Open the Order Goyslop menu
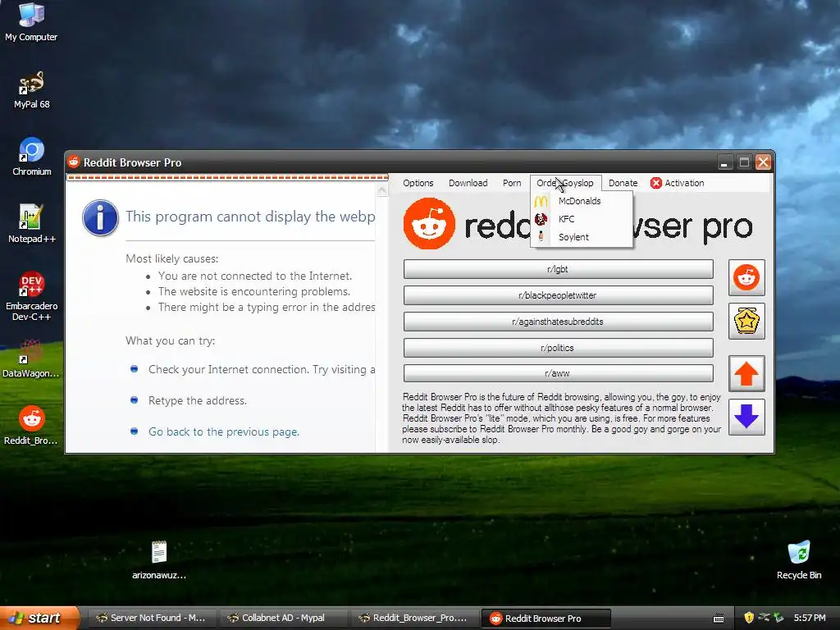Viewport: 840px width, 630px height. [x=565, y=183]
